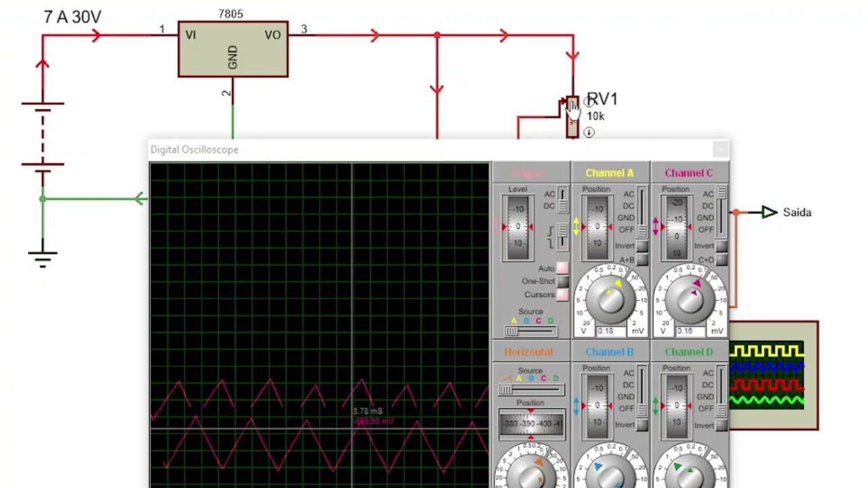Click the trigger AC/DC coupling slider

tap(562, 200)
